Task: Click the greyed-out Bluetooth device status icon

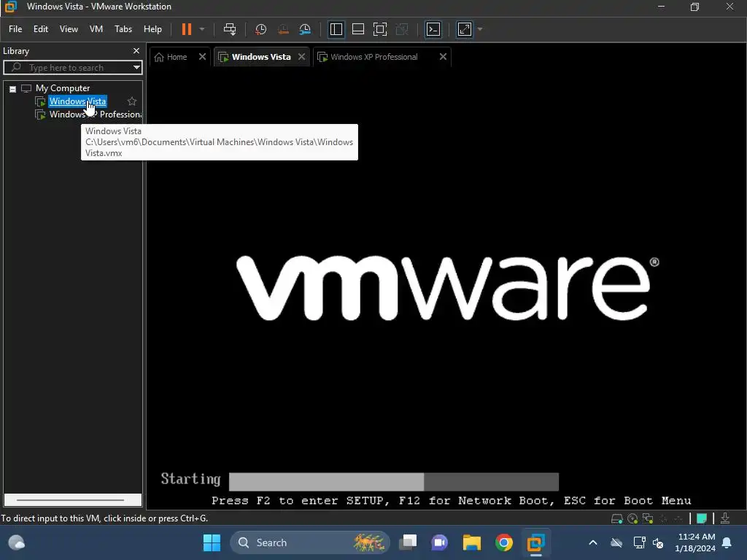Action: click(x=663, y=518)
